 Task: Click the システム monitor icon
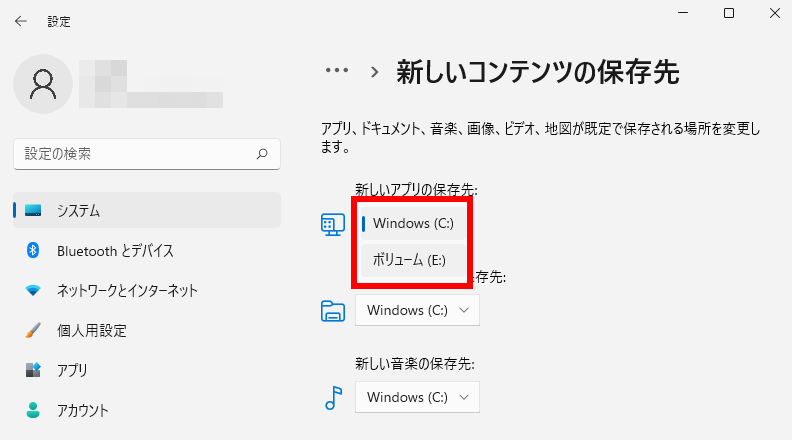pos(33,210)
